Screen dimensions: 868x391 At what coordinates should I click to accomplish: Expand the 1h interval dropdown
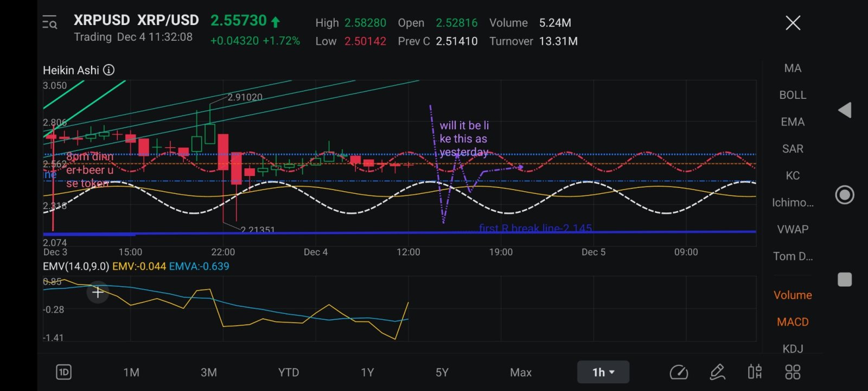click(603, 372)
